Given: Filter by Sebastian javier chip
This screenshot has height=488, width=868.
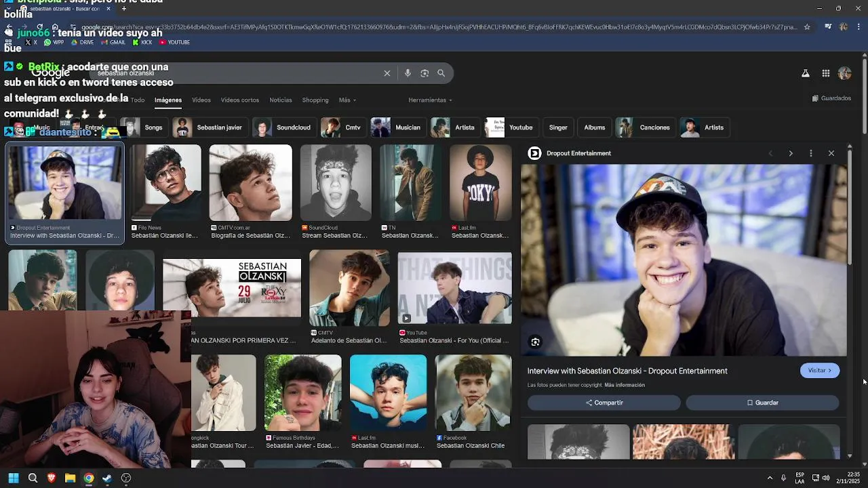Looking at the screenshot, I should [x=210, y=127].
